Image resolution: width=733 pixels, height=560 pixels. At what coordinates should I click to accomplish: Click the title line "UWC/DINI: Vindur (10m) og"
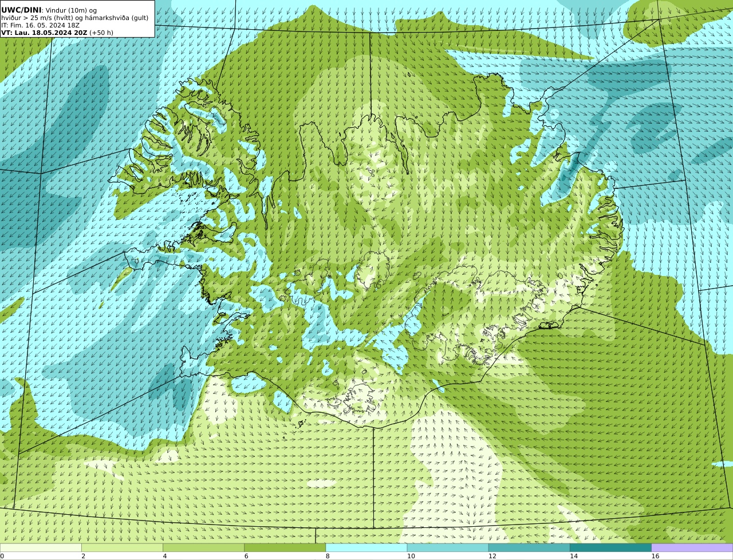(x=49, y=10)
